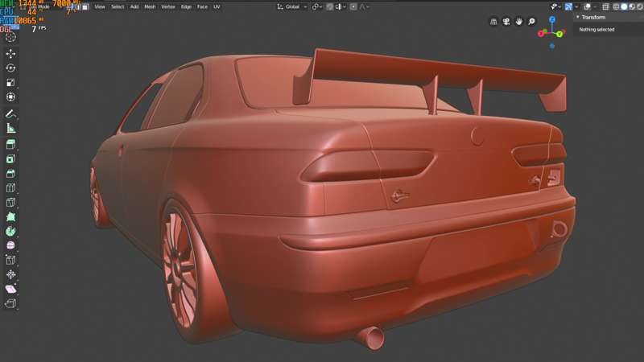644x362 pixels.
Task: Activate the Move tool
Action: click(x=10, y=54)
